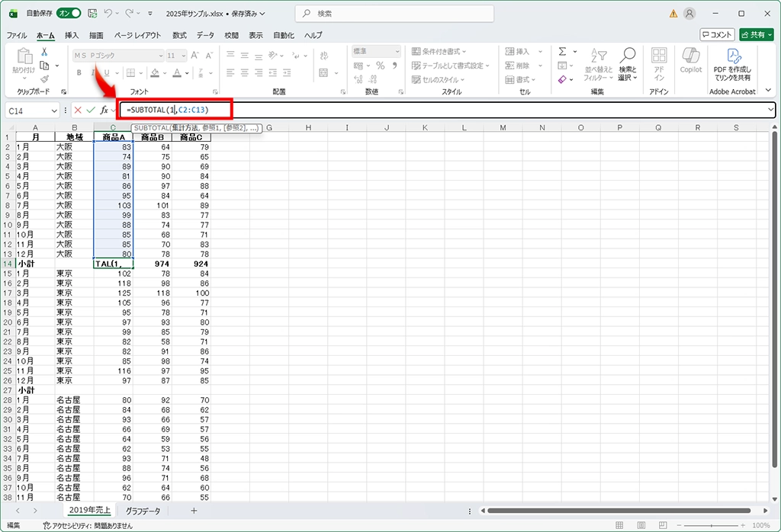Add a new sheet with the plus button
Screen dimensions: 781x532
[194, 511]
